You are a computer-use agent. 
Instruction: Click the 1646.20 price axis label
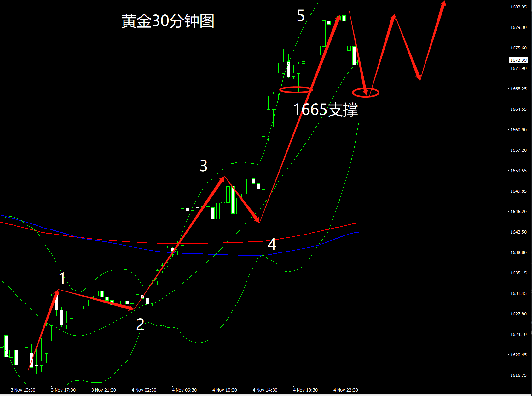tap(518, 212)
